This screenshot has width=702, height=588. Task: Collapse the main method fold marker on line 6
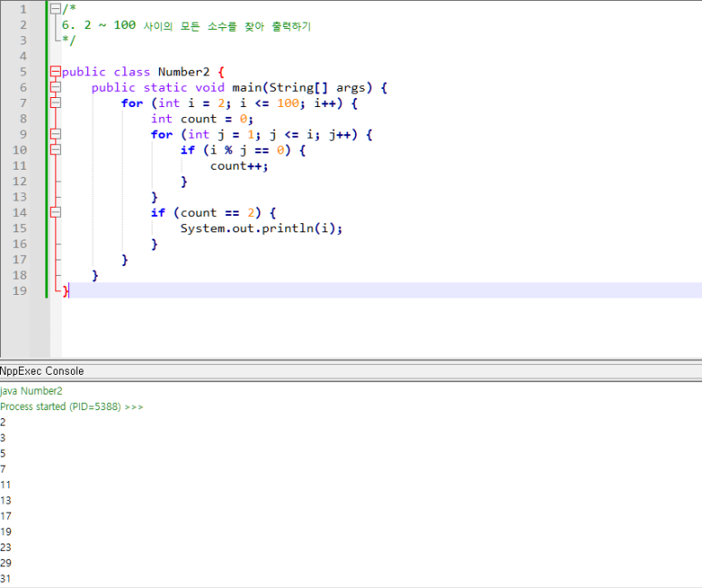click(55, 87)
